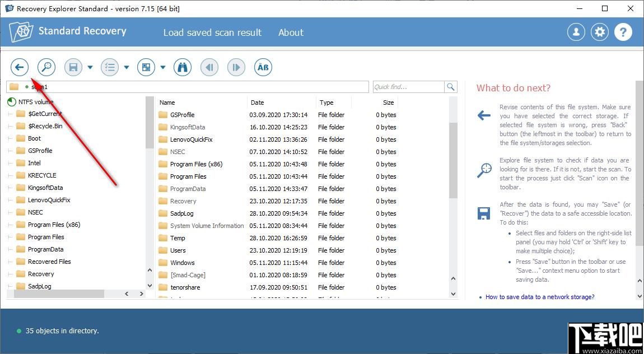Screen dimensions: 644x354
Task: Click the Back arrow toolbar button
Action: pos(20,67)
